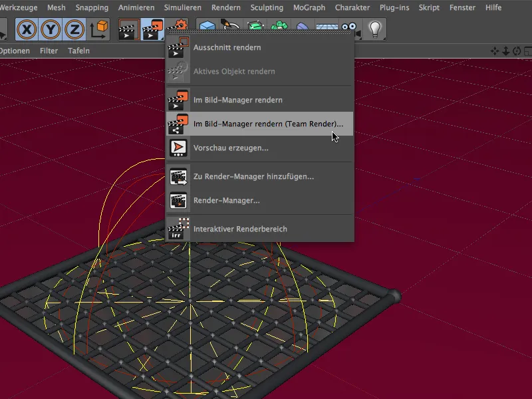
Task: Open the Sculpting menu
Action: point(267,7)
